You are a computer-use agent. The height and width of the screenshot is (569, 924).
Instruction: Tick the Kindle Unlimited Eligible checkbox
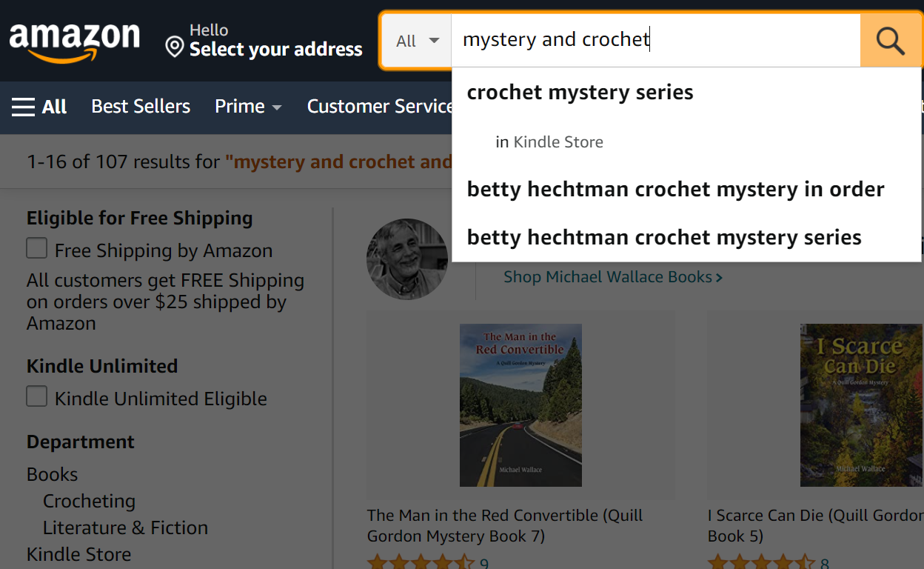point(37,397)
